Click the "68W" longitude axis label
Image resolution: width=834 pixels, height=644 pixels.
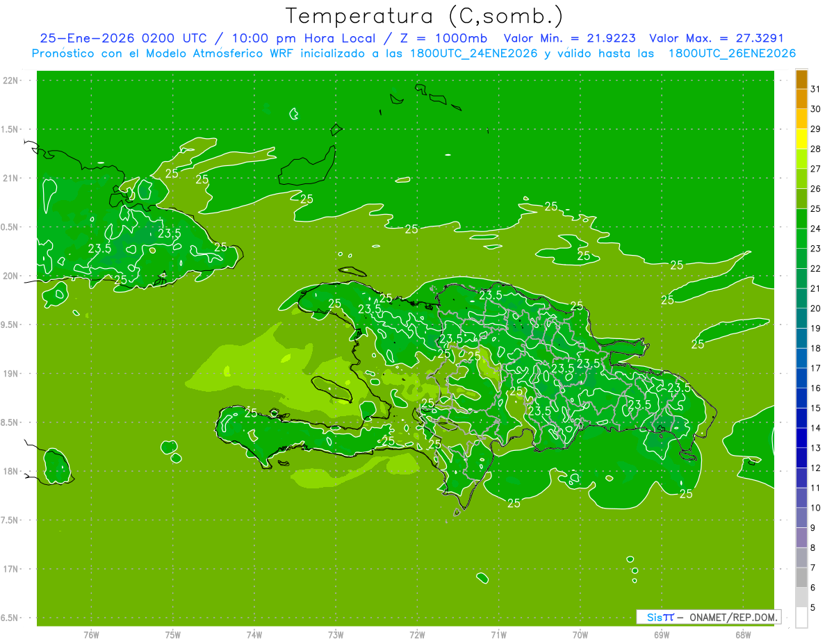point(743,634)
